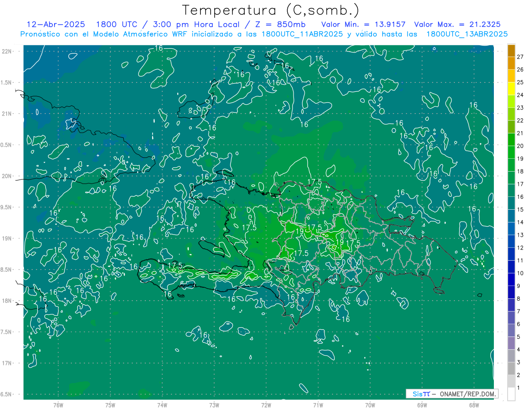The image size is (532, 411).
Task: Click longitude label '75W'
Action: pyautogui.click(x=110, y=405)
